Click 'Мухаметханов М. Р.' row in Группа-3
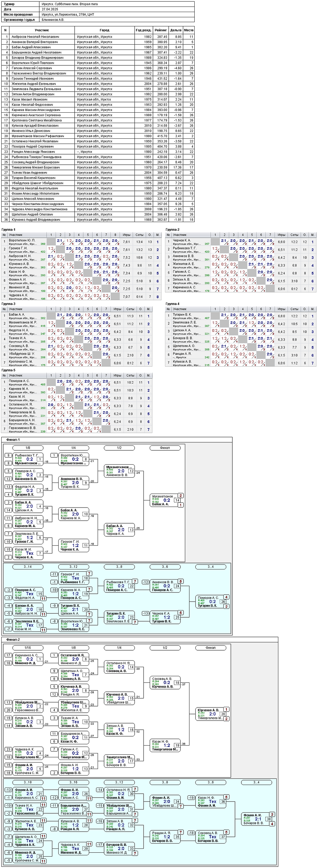 [77, 324]
